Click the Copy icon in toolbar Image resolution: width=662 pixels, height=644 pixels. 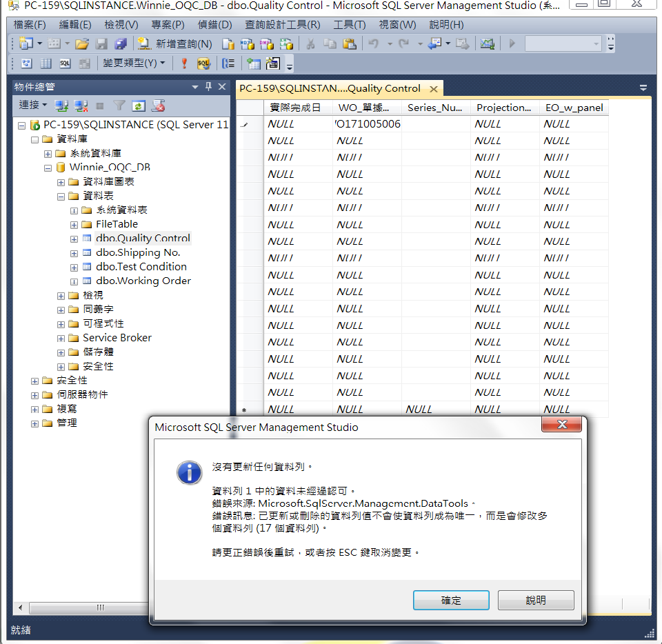[330, 43]
